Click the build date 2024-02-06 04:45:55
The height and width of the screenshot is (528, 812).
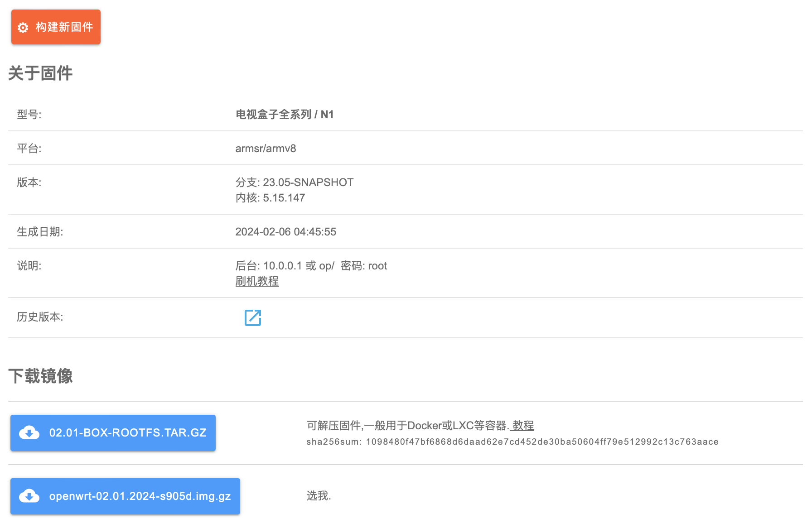(286, 232)
